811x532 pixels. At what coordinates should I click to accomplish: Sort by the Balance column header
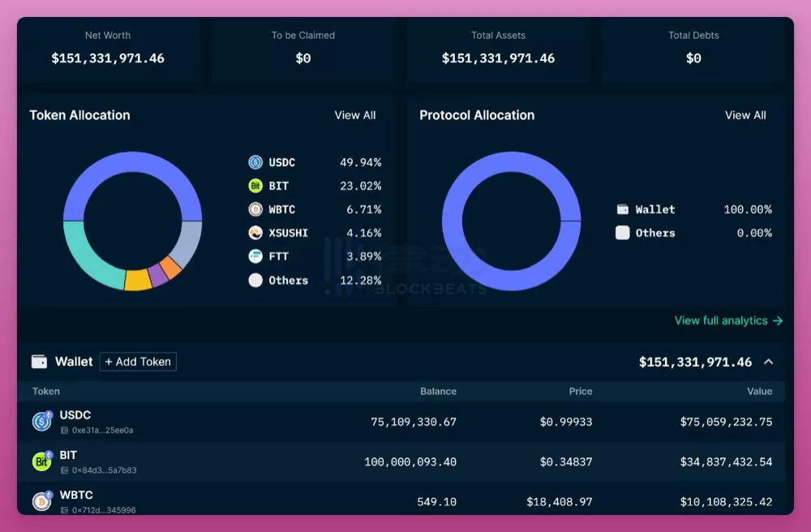(x=438, y=392)
